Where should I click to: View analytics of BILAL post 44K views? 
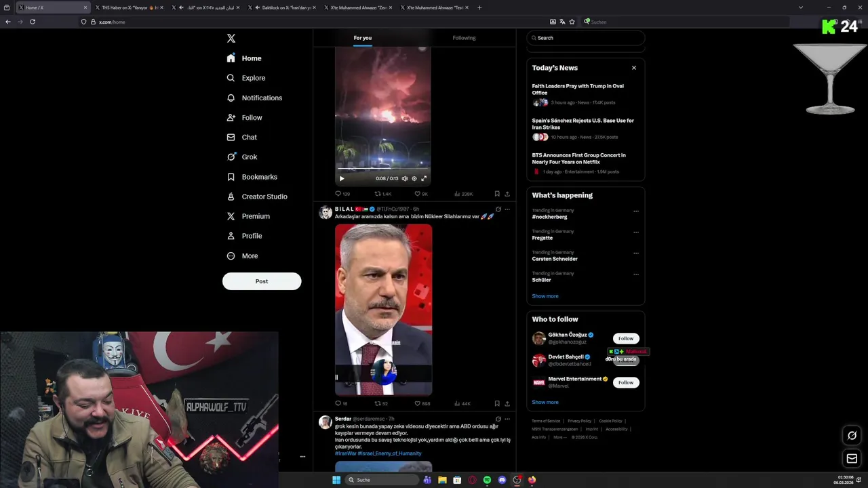(x=462, y=403)
